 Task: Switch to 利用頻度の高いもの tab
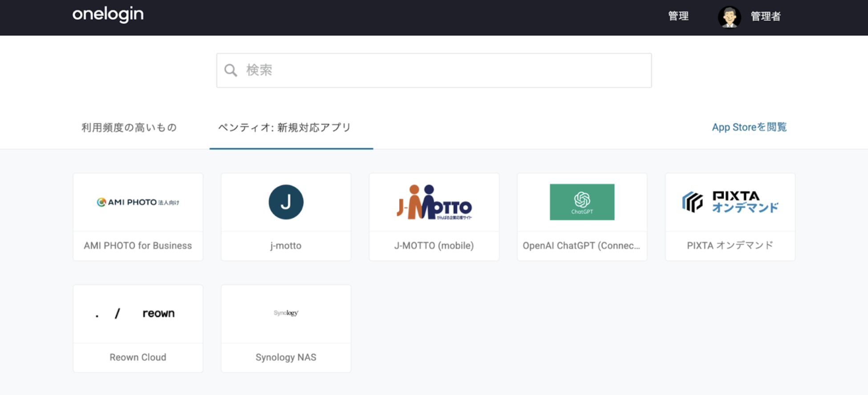click(129, 128)
